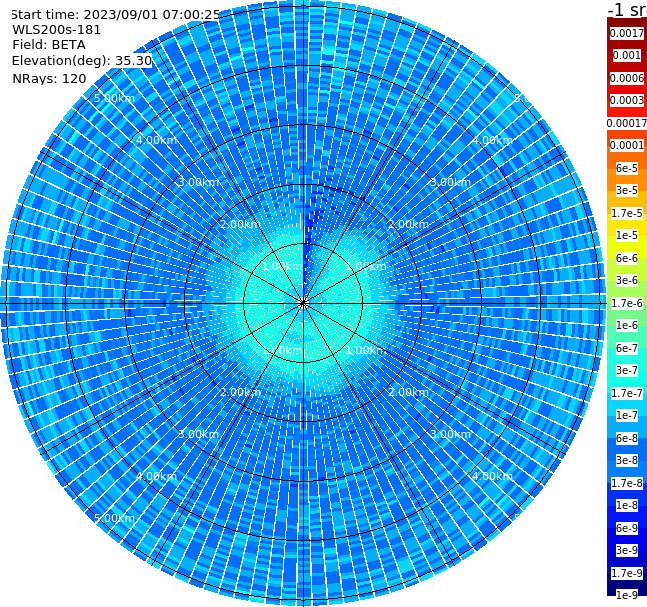Click the 0.0017 colorbar label
This screenshot has width=647, height=607.
click(x=627, y=33)
